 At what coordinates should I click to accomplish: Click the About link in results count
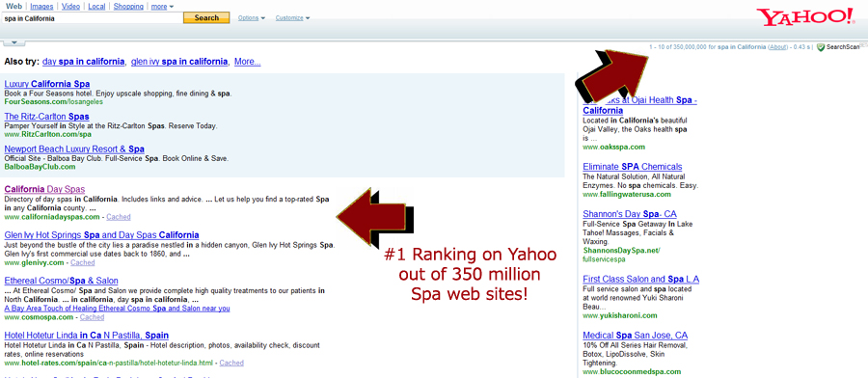point(777,47)
